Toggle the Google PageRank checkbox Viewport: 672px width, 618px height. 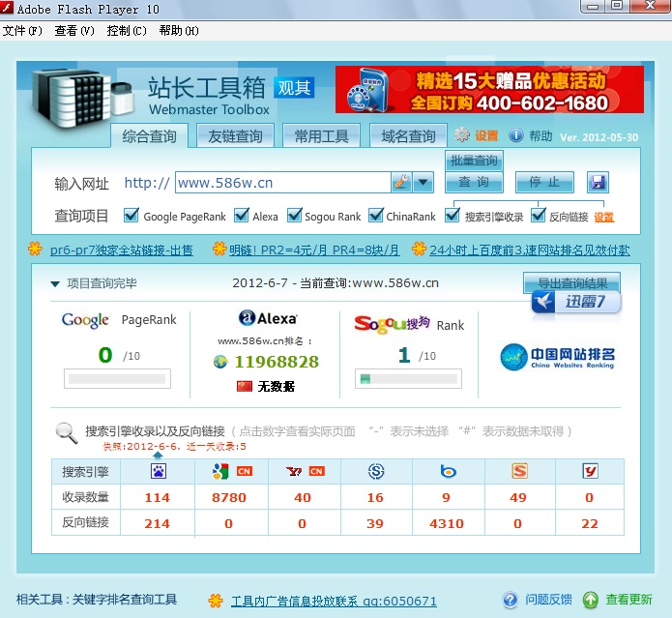(131, 215)
